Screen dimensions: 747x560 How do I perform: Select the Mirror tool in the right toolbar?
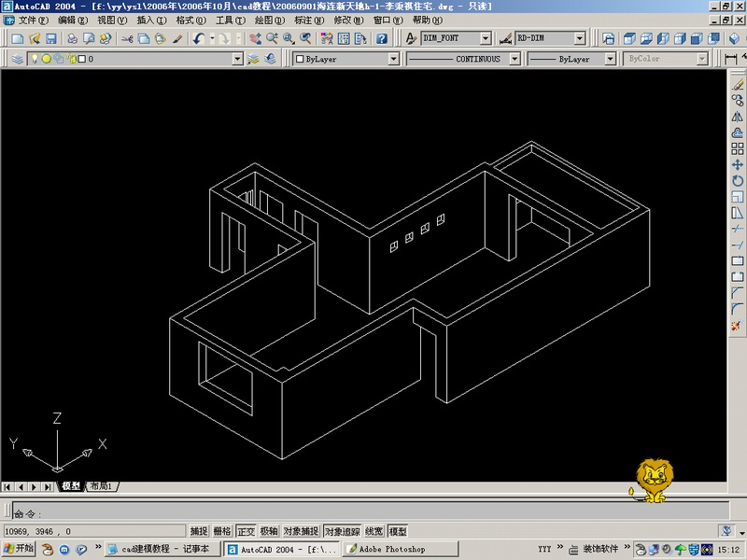pyautogui.click(x=738, y=117)
